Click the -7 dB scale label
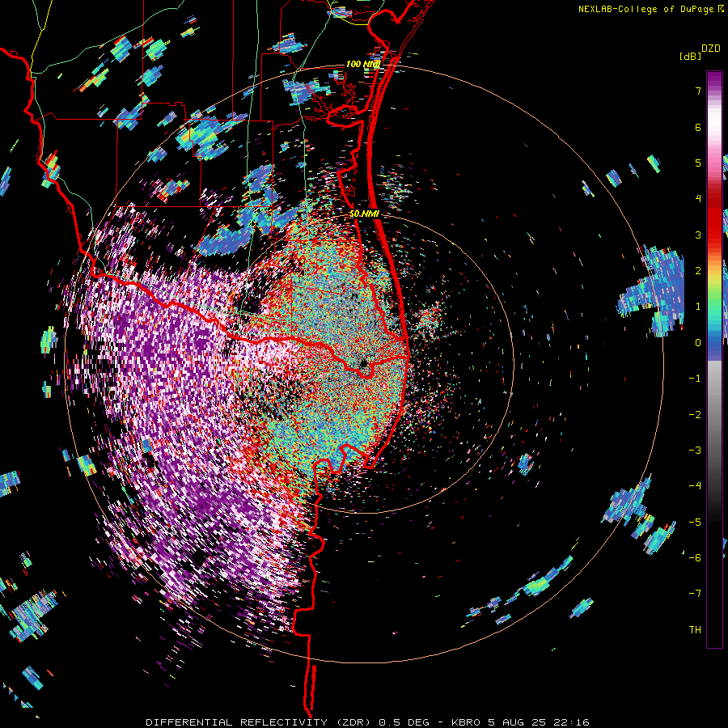The image size is (728, 728). coord(695,594)
